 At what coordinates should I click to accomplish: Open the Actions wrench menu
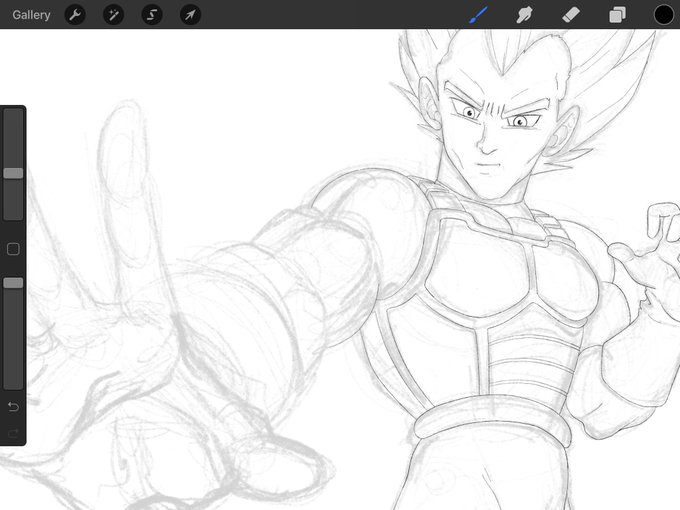point(75,15)
